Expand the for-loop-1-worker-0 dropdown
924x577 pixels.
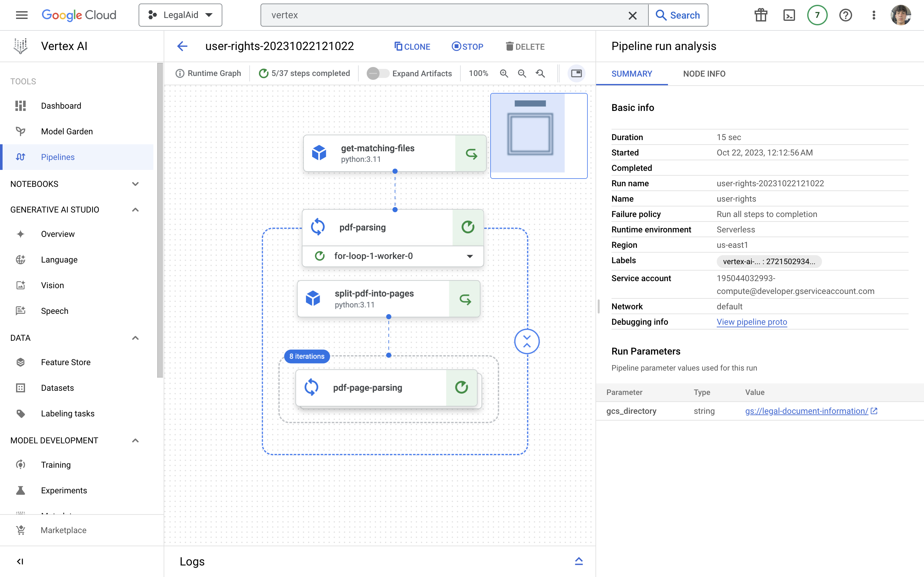click(x=470, y=256)
